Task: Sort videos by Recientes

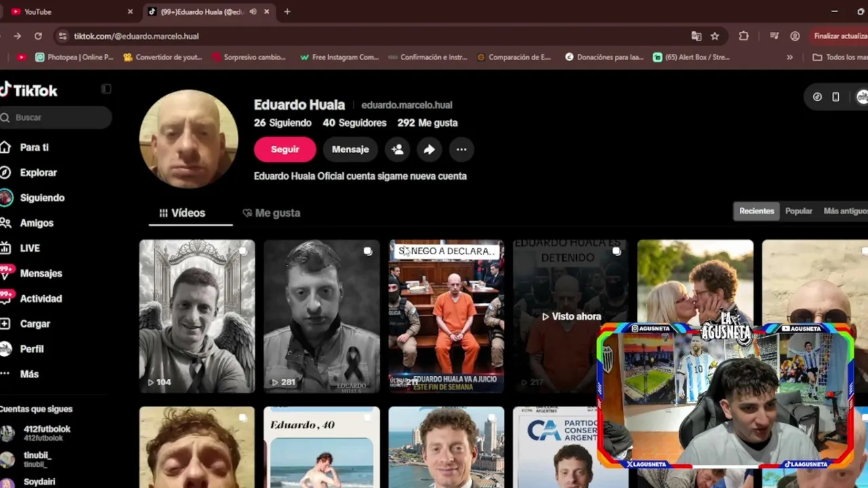Action: 756,211
